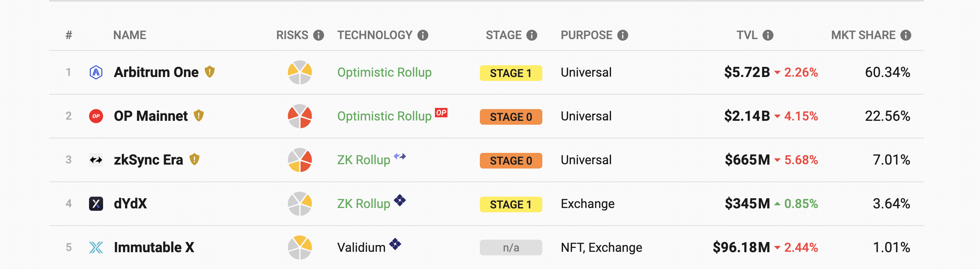Click the info icon next to RISKS
The width and height of the screenshot is (980, 269).
[x=319, y=35]
